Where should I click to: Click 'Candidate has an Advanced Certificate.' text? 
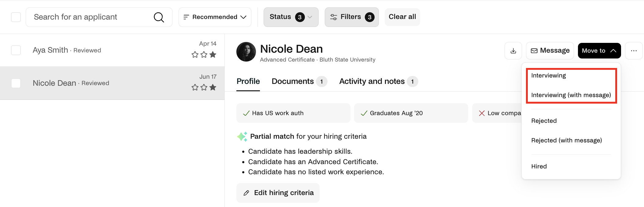(313, 162)
